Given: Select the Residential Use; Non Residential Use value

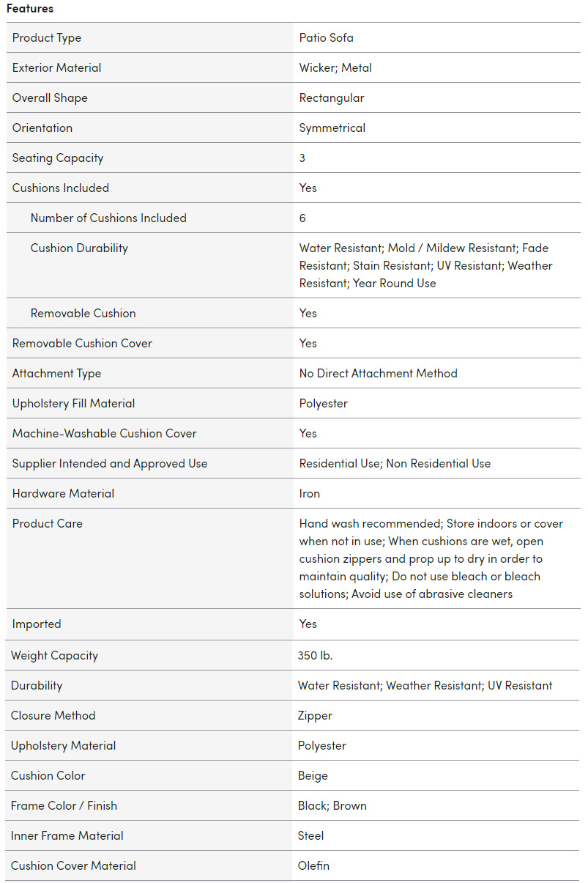Looking at the screenshot, I should click(x=395, y=464).
